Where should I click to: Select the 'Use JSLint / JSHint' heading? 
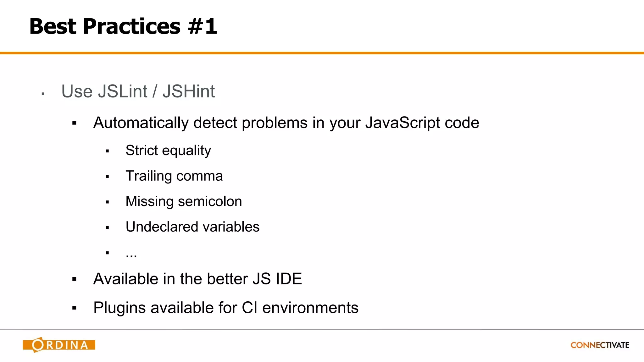coord(138,91)
